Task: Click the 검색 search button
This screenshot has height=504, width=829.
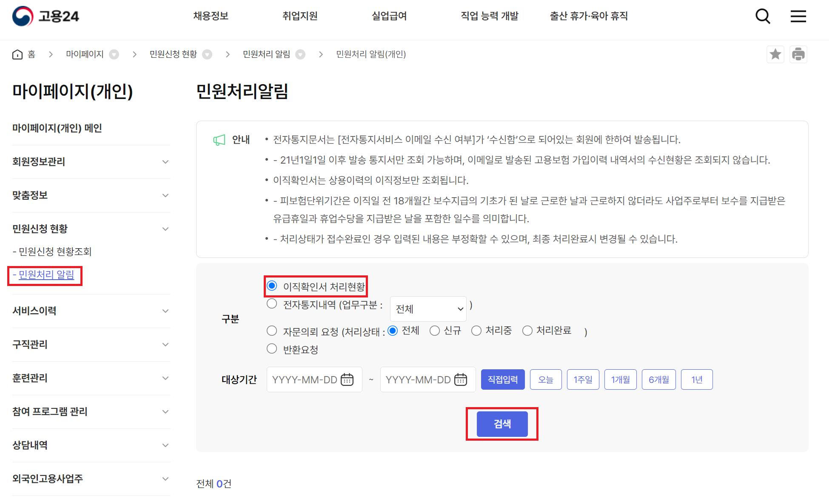Action: [x=502, y=424]
